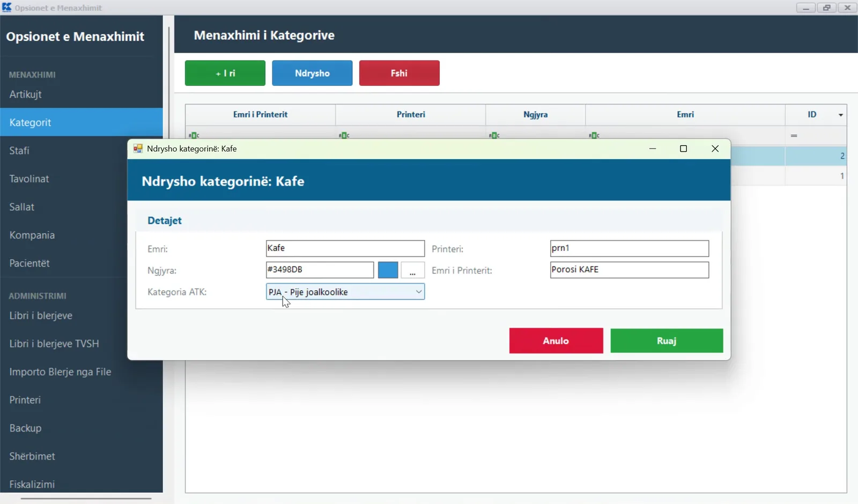Save changes with the Ruaj button
The height and width of the screenshot is (504, 858).
(x=667, y=341)
